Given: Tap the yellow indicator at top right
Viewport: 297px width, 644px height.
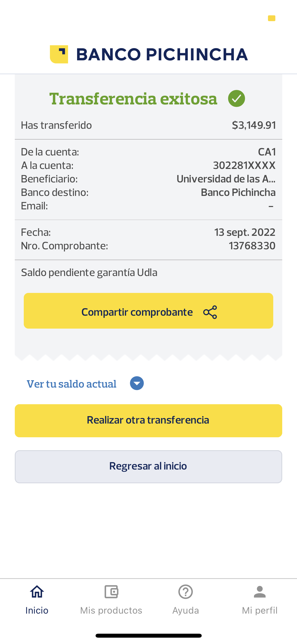Looking at the screenshot, I should coord(272,18).
